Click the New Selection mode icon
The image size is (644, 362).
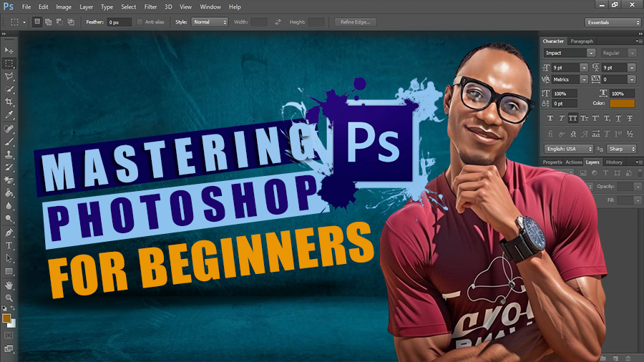[37, 21]
